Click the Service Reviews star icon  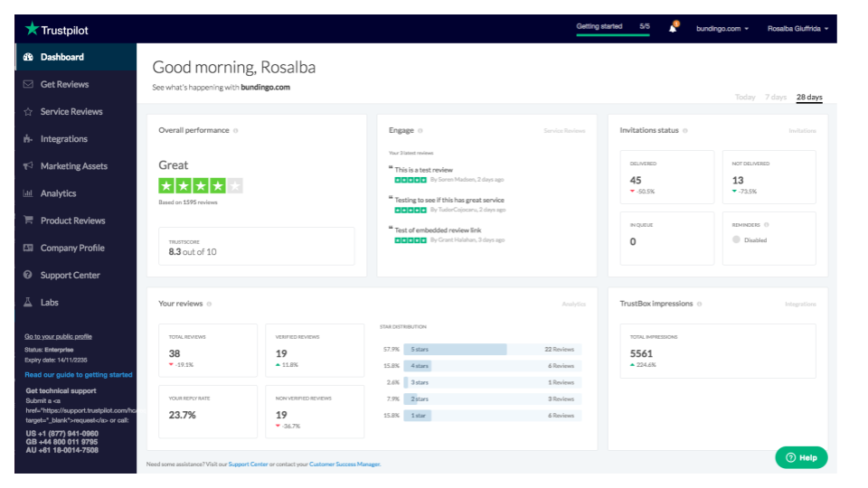(x=28, y=112)
